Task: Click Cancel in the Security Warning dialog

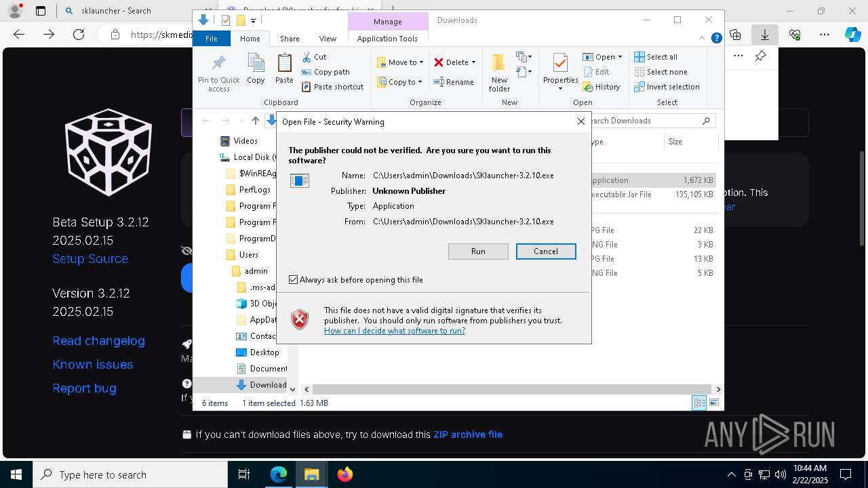Action: click(546, 251)
